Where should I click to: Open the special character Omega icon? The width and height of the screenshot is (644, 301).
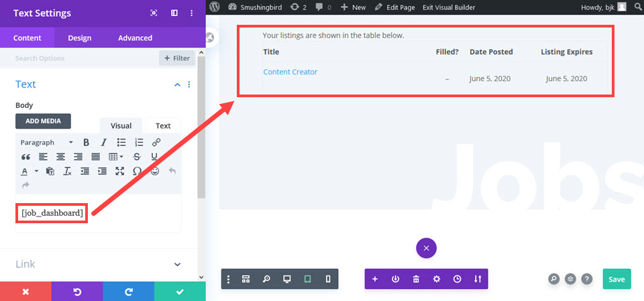137,171
